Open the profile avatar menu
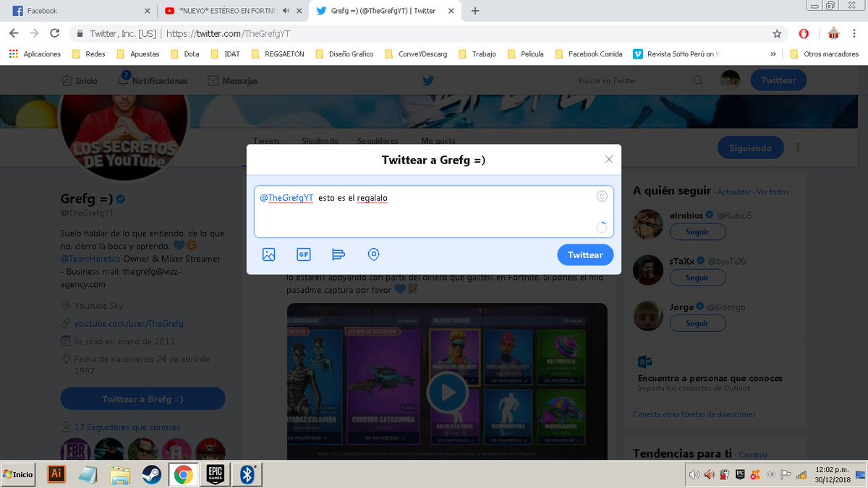This screenshot has width=868, height=488. coord(731,80)
